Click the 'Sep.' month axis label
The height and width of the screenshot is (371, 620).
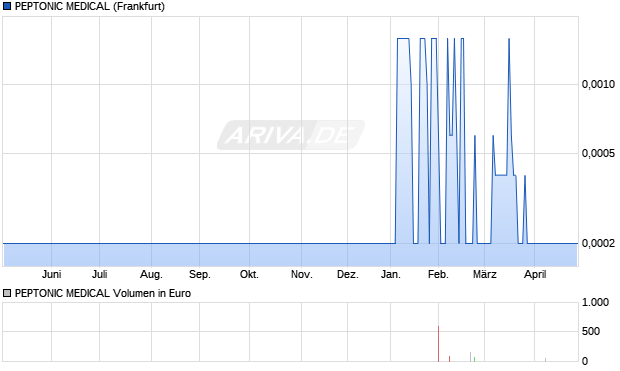tap(200, 274)
